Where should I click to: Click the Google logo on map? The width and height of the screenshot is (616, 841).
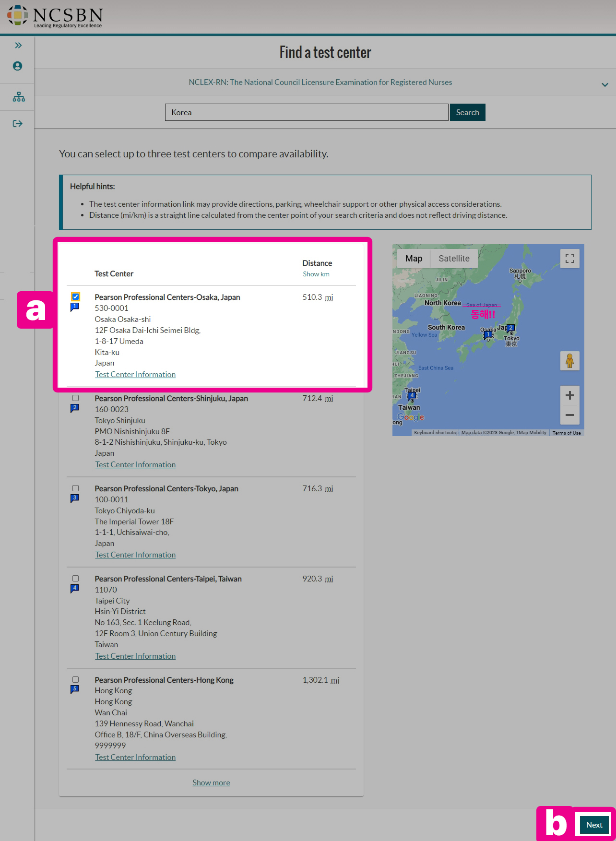pos(411,417)
